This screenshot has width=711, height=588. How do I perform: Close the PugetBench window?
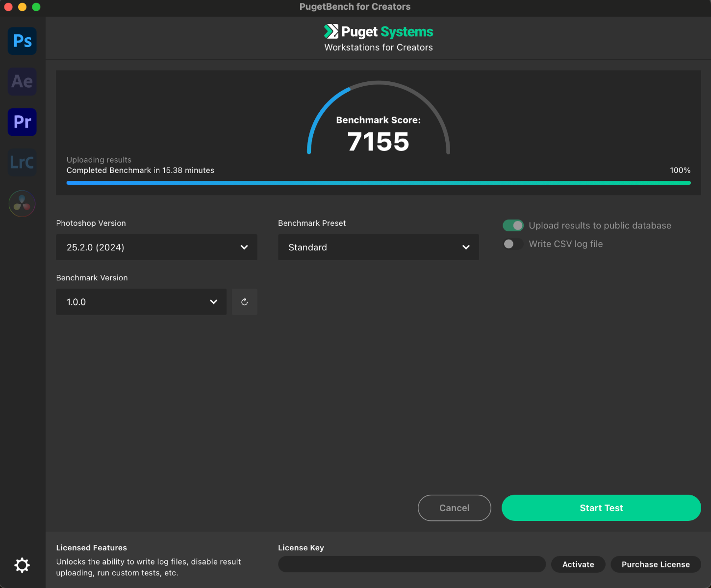[x=8, y=7]
